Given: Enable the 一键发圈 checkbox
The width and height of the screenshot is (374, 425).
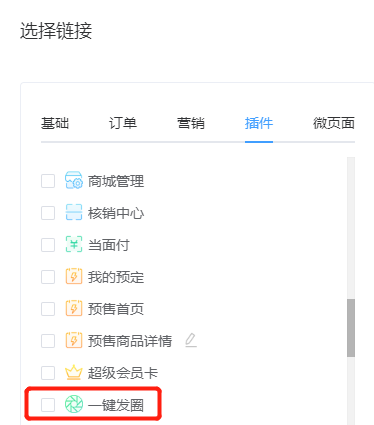Looking at the screenshot, I should pyautogui.click(x=48, y=405).
